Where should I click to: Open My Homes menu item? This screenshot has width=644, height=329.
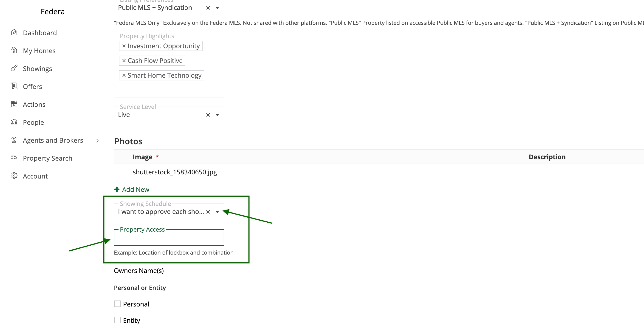(39, 51)
